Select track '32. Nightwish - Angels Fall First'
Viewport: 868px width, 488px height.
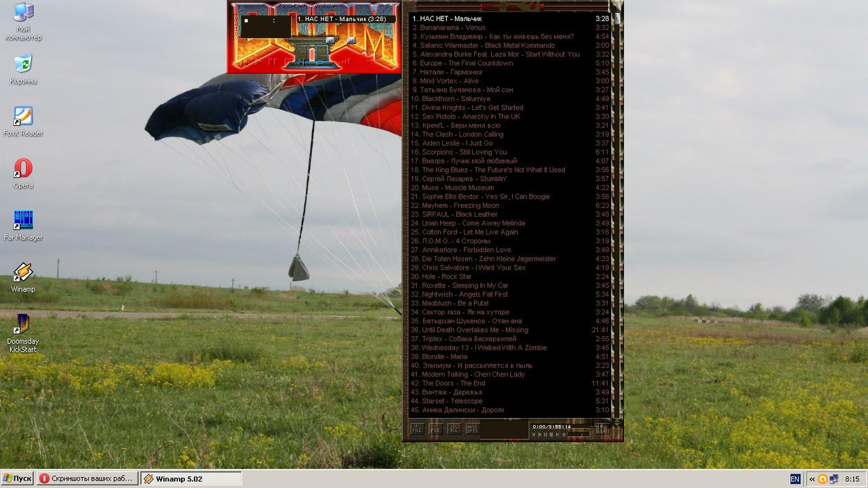(x=510, y=294)
